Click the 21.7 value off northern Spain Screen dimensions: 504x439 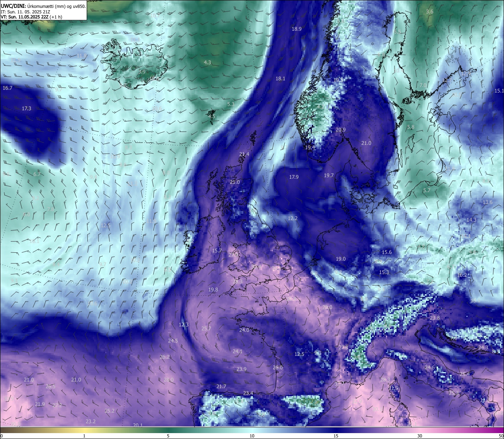pos(221,387)
